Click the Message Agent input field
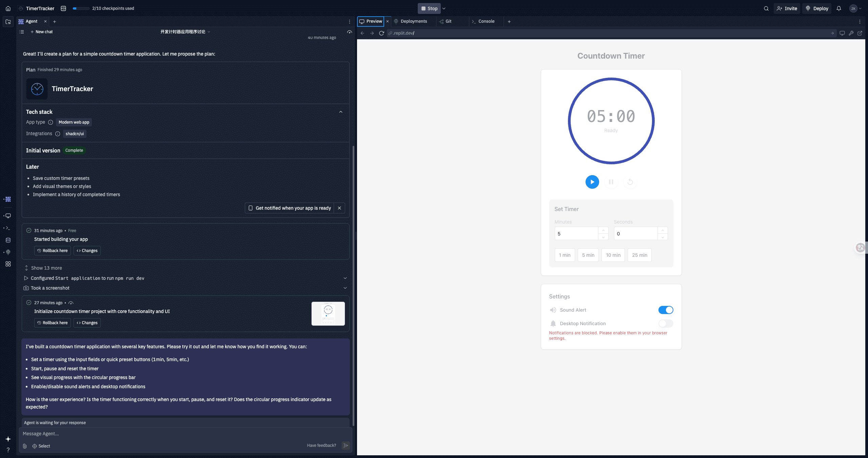 [185, 434]
